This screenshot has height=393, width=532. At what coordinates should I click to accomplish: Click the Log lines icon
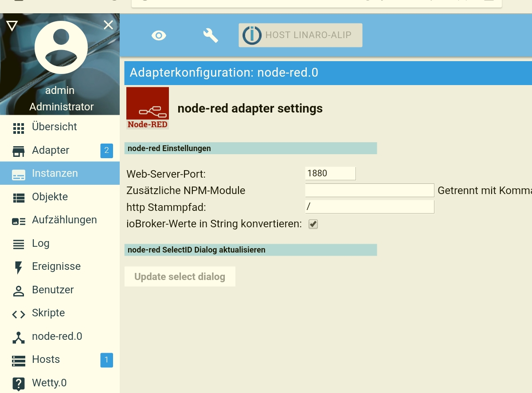pyautogui.click(x=18, y=245)
